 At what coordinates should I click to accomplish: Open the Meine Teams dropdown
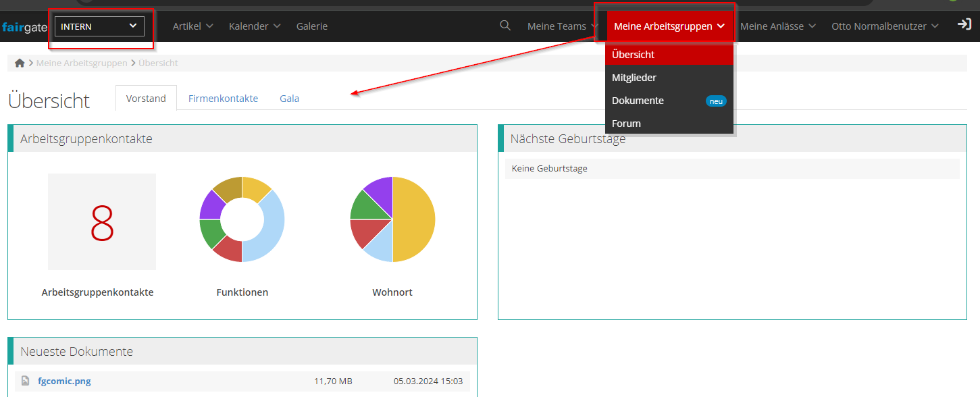(562, 26)
